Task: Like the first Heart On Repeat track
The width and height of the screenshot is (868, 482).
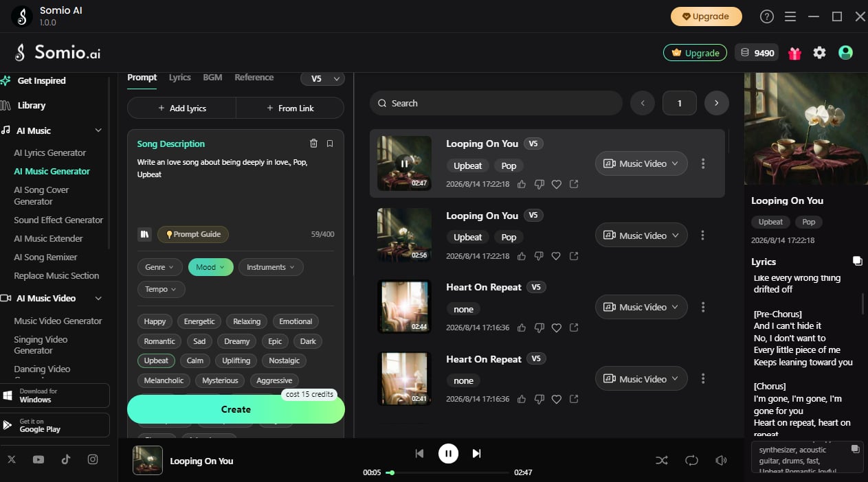Action: click(522, 328)
